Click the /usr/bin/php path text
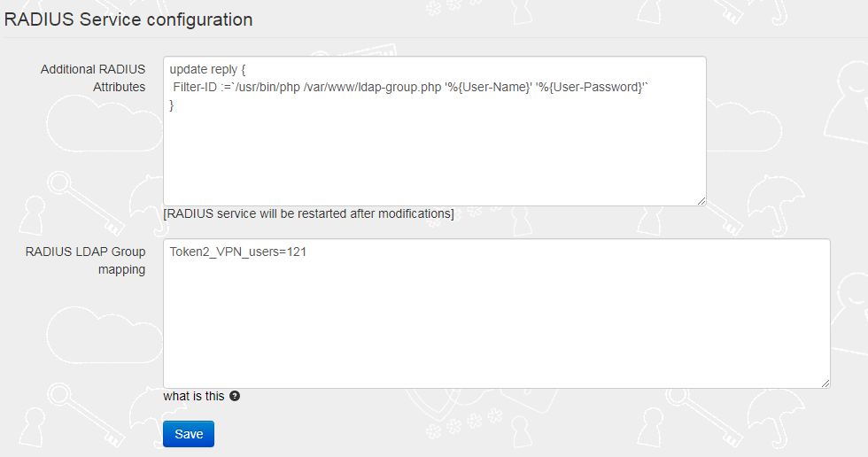This screenshot has width=868, height=457. (x=267, y=88)
